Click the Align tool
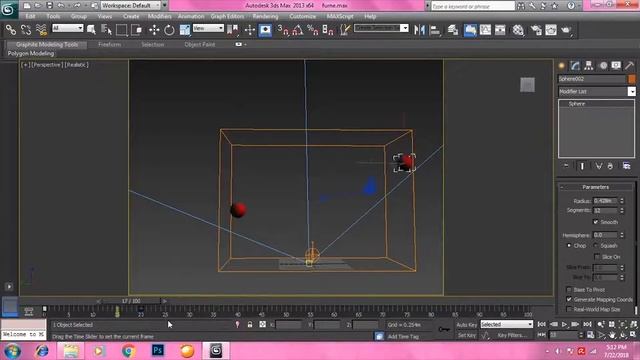This screenshot has width=640, height=360. (435, 30)
